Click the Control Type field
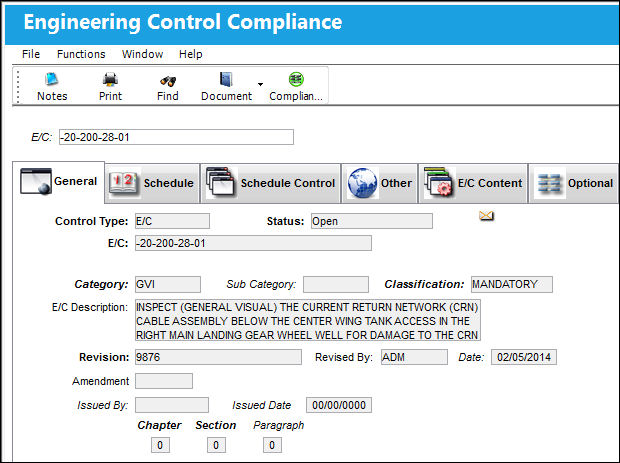 click(172, 221)
